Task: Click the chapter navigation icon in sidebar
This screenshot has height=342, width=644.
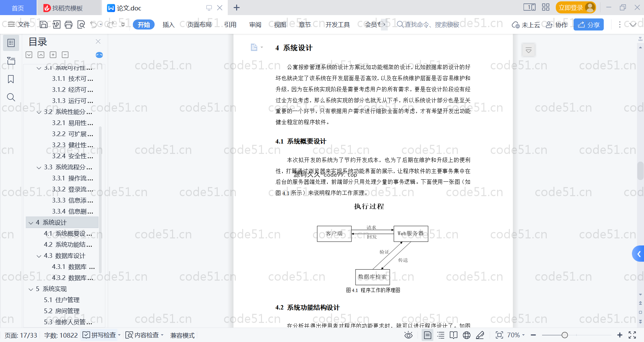Action: pyautogui.click(x=11, y=61)
